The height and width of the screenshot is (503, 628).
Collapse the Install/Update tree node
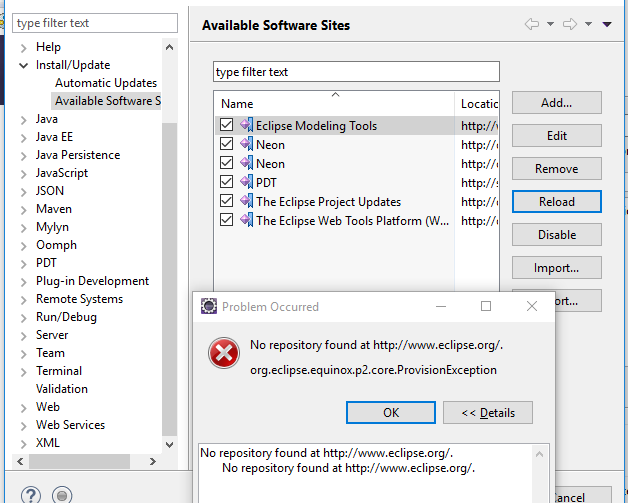click(24, 66)
